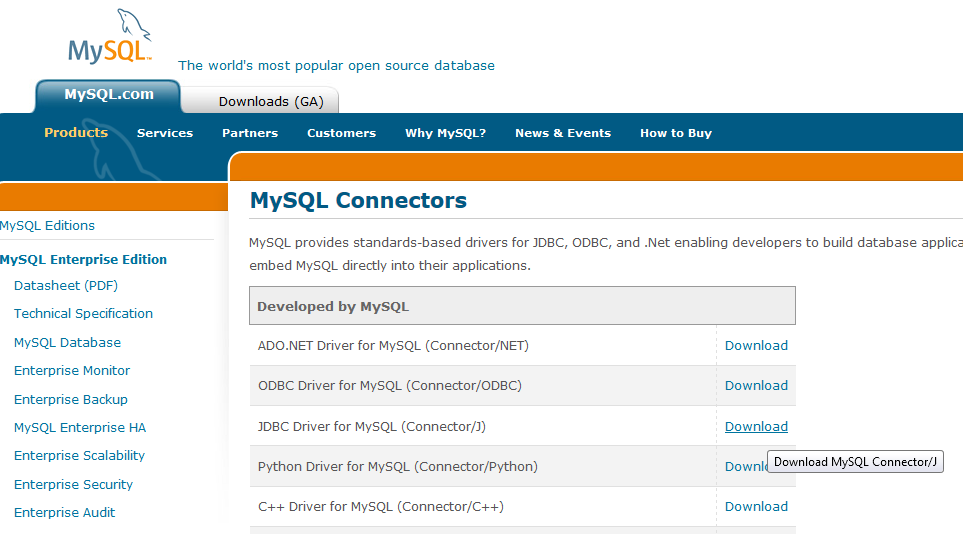Image resolution: width=963 pixels, height=534 pixels.
Task: Download the ADO.NET Connector/NET driver
Action: (756, 346)
